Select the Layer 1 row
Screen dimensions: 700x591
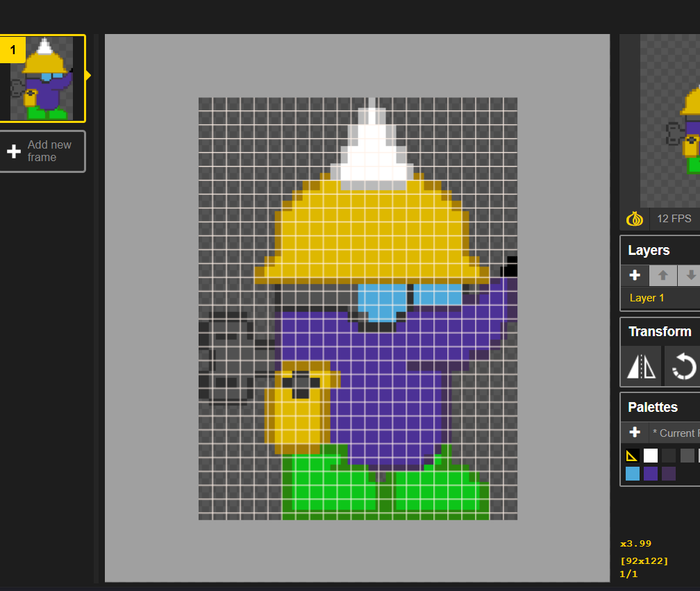(x=660, y=298)
